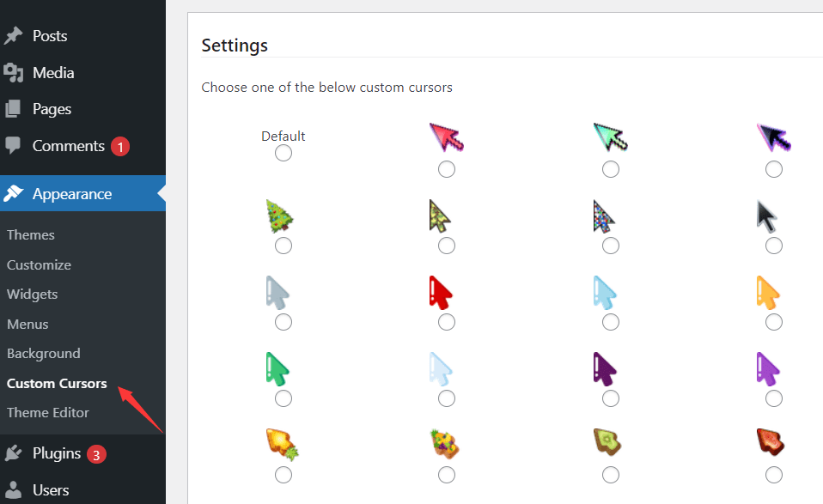Click the Pages document icon
The width and height of the screenshot is (823, 504).
(x=14, y=109)
